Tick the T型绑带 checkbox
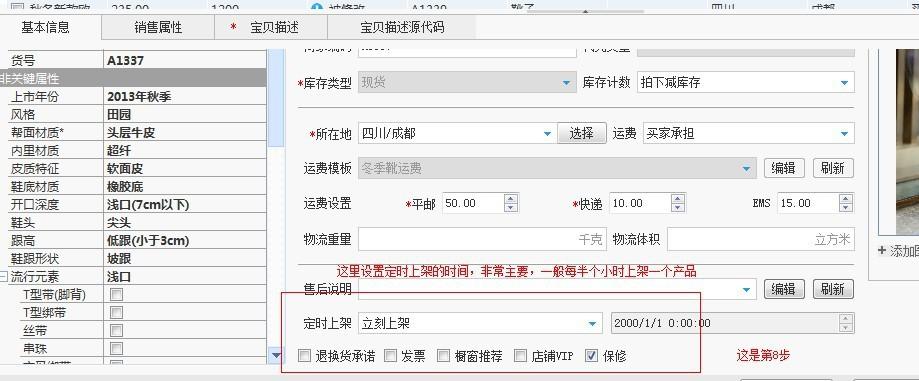The width and height of the screenshot is (919, 381). (117, 312)
